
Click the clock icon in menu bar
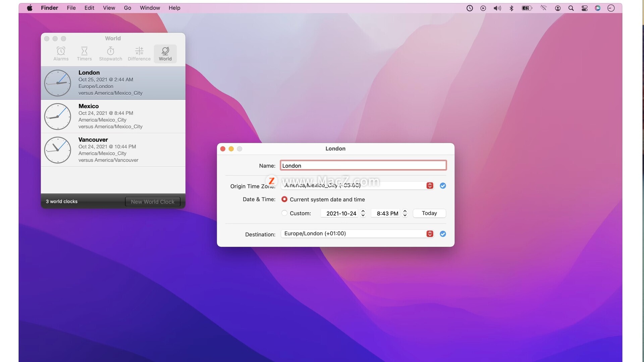pos(470,8)
